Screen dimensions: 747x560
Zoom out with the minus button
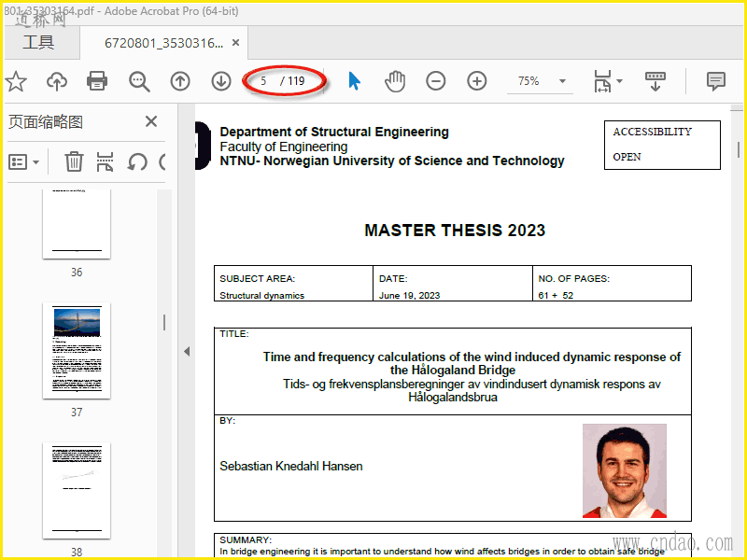[x=436, y=81]
